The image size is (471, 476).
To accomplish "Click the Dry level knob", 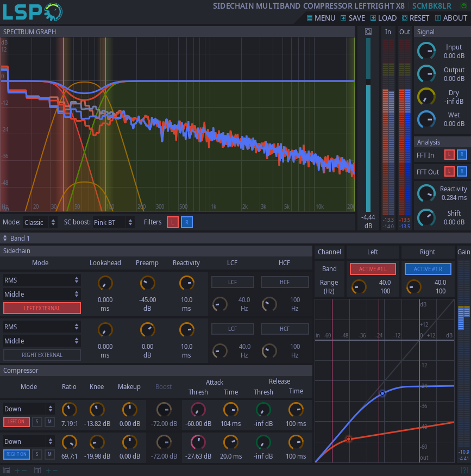I will tap(426, 97).
